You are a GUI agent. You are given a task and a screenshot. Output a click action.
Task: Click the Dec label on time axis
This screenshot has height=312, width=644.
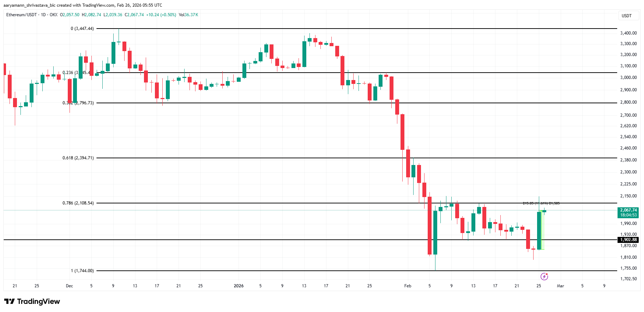[70, 286]
